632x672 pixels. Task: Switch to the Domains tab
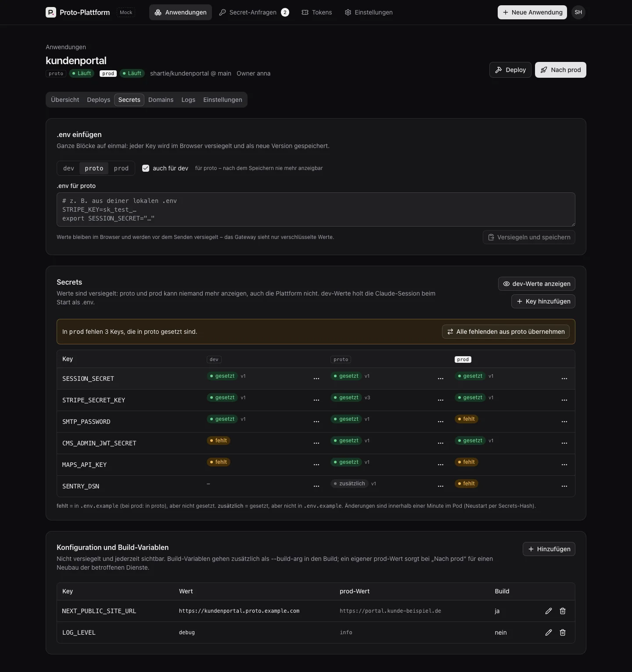click(x=161, y=100)
